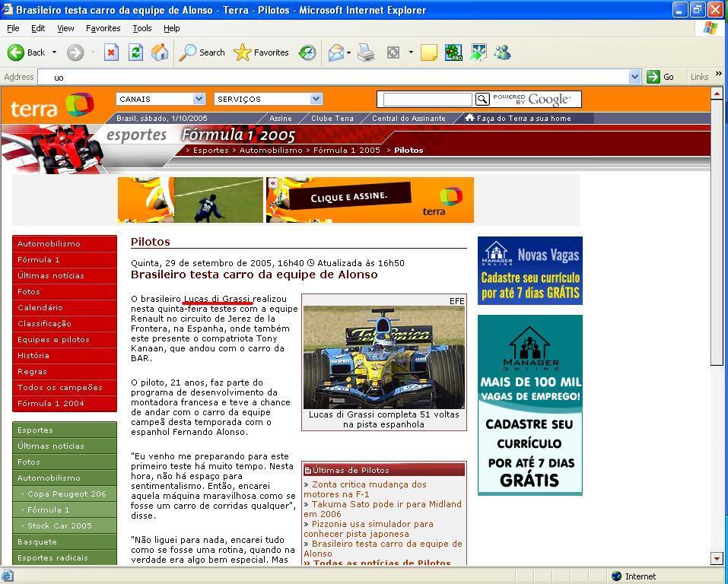The width and height of the screenshot is (728, 584).
Task: Click the Clique e Assine banner ad
Action: [x=370, y=200]
